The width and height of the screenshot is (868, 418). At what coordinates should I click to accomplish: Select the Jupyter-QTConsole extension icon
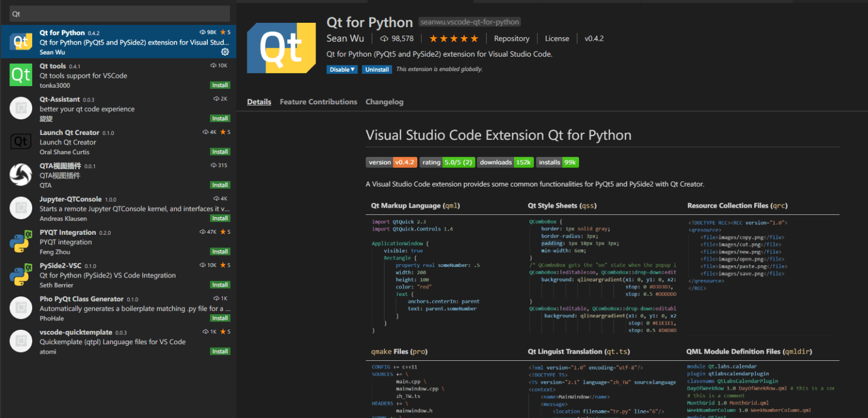(21, 208)
